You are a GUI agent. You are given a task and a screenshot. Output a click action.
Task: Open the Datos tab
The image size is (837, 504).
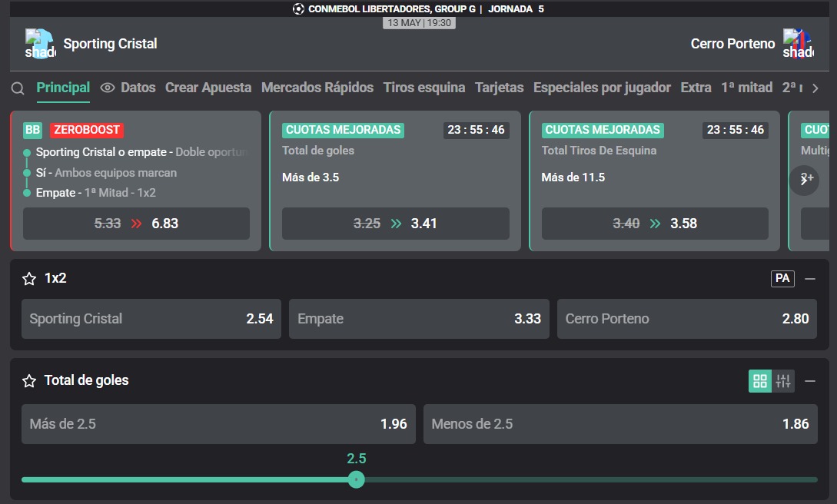(x=138, y=88)
